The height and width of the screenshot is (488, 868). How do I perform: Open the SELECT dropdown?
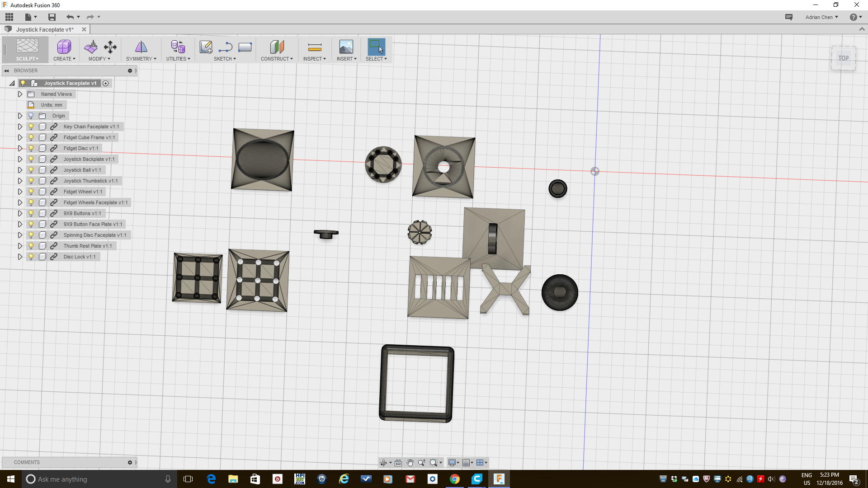click(x=376, y=59)
